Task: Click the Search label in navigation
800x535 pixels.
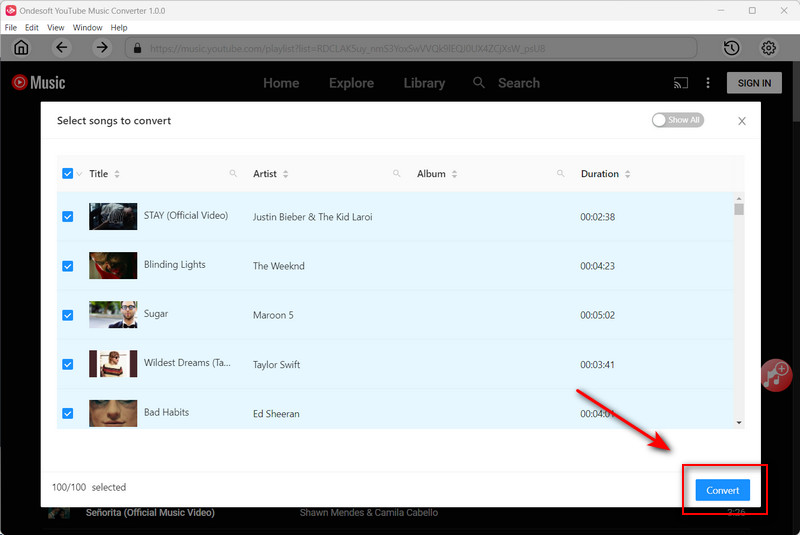Action: pyautogui.click(x=519, y=83)
